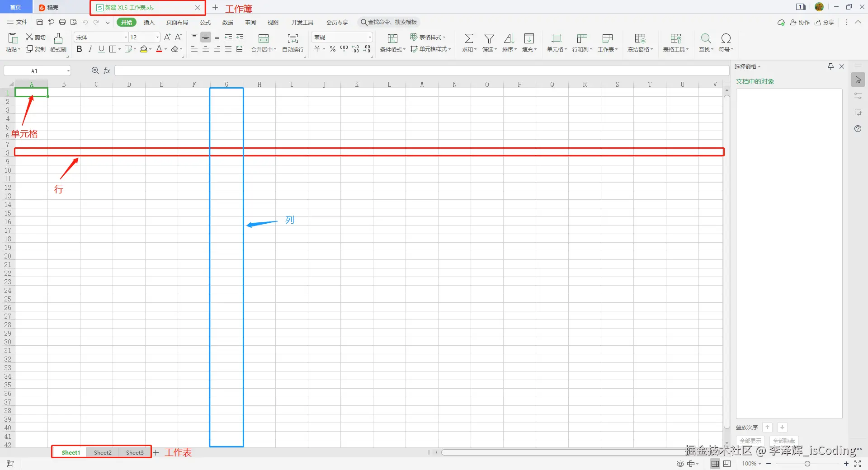Click the zoom magnifier beside the fx icon

tap(95, 70)
